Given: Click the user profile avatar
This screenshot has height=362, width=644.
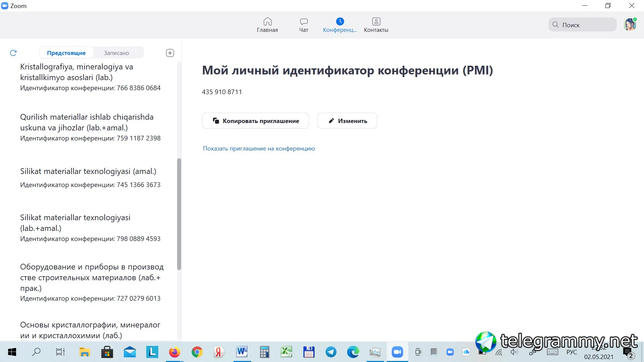Looking at the screenshot, I should 630,24.
